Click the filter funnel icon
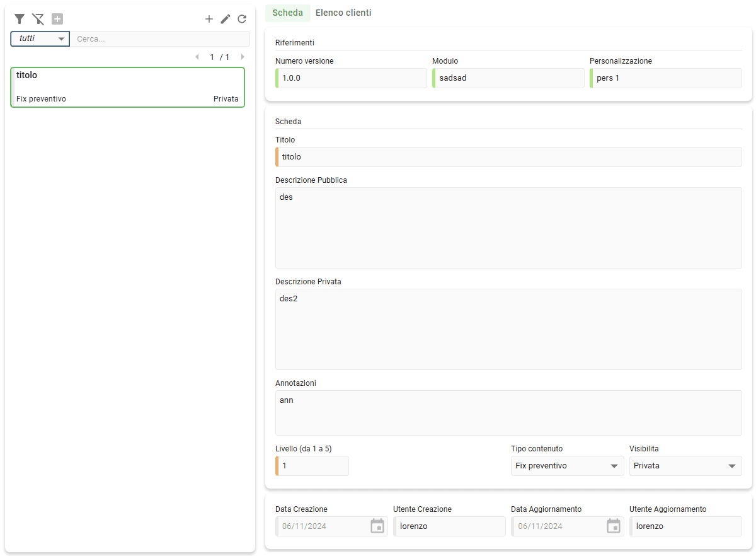This screenshot has height=556, width=756. [20, 19]
